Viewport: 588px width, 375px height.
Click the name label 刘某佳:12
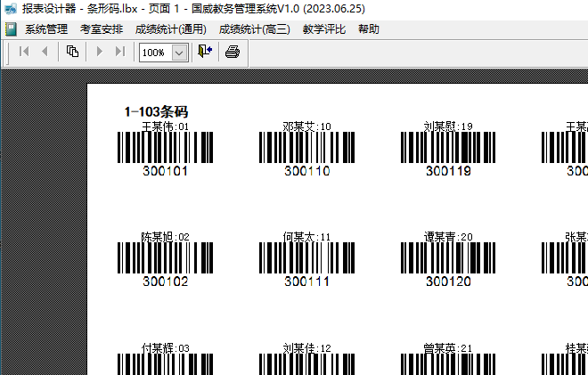click(x=306, y=348)
